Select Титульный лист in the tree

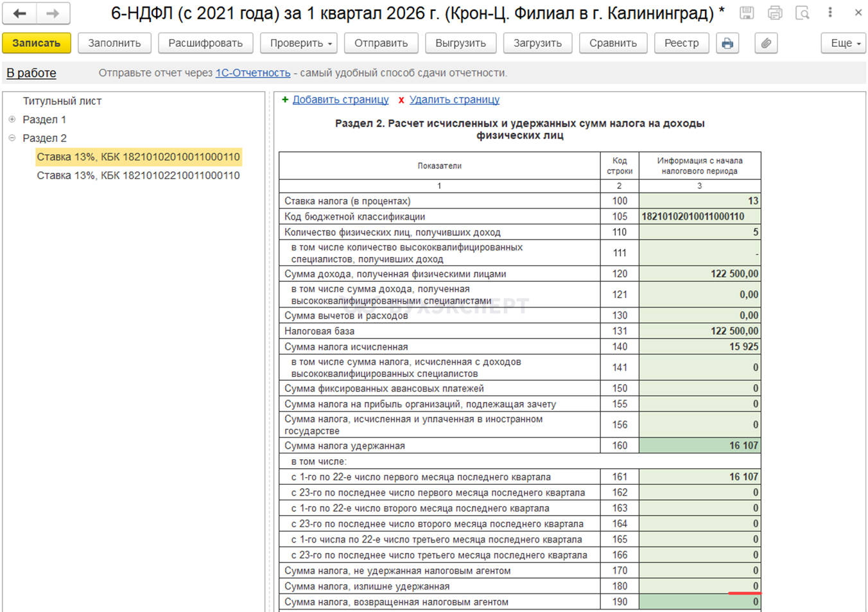[x=62, y=101]
